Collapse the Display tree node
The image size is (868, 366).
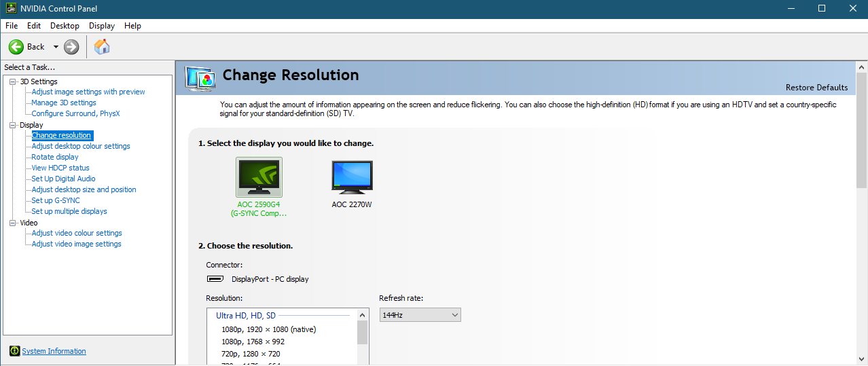[12, 125]
